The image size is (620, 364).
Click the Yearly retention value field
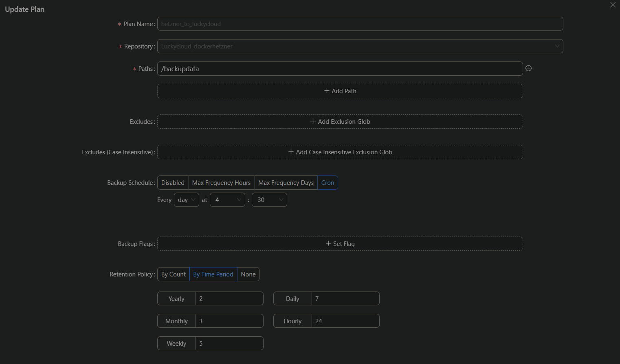(x=229, y=299)
